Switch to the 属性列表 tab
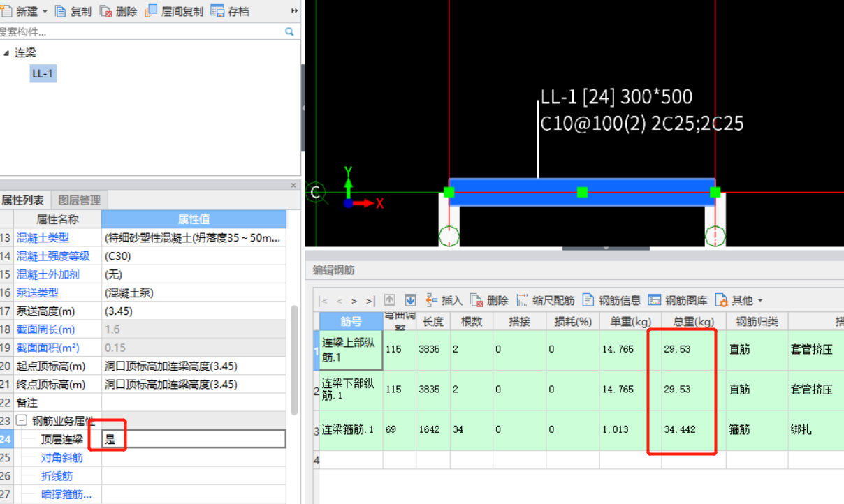 [x=23, y=200]
